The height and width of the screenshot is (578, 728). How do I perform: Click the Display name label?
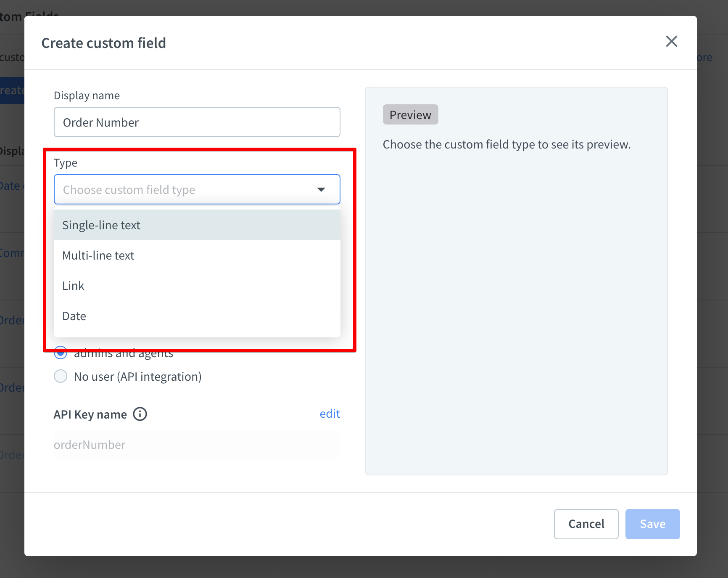87,95
